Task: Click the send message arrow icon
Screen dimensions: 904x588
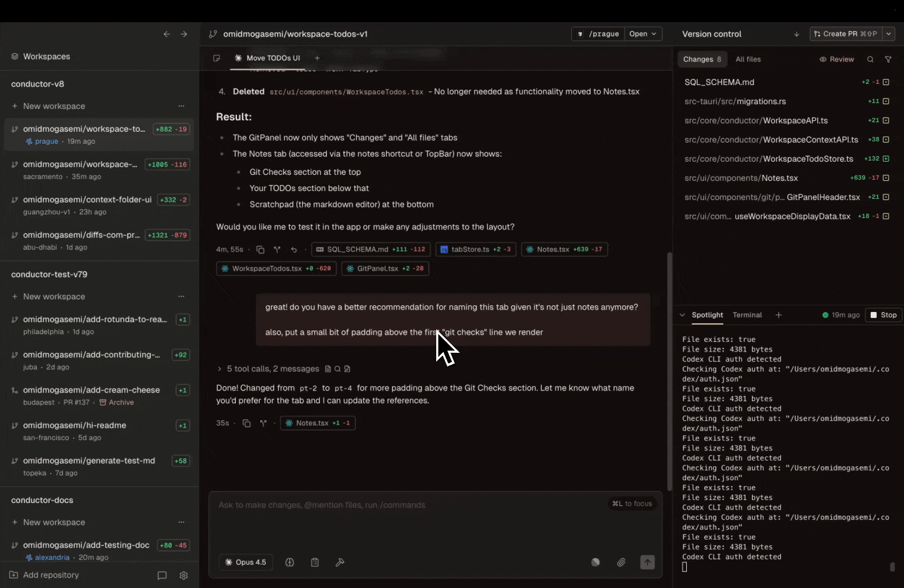Action: [647, 562]
